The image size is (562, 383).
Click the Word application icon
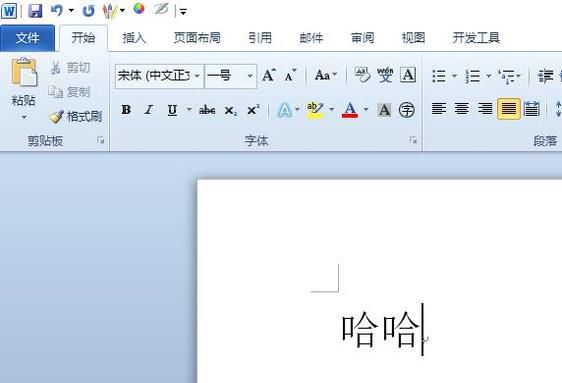(x=9, y=11)
